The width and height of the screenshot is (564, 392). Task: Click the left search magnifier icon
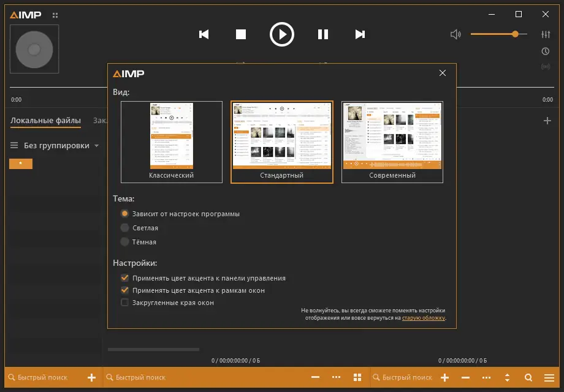[x=12, y=377]
